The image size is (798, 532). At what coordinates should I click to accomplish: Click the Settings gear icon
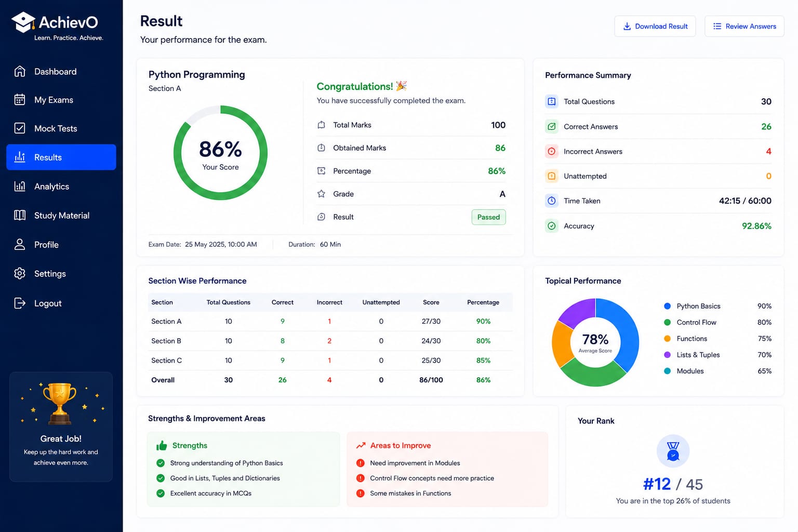pos(20,273)
